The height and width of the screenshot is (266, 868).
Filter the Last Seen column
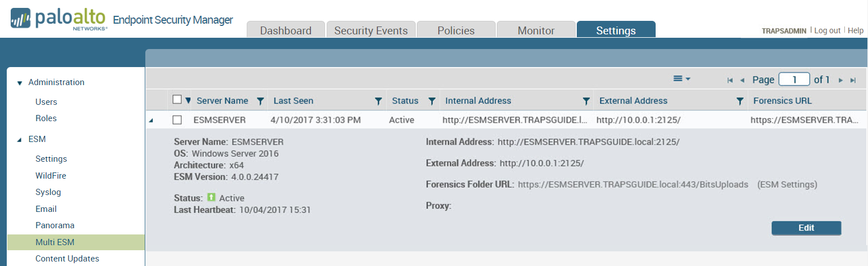[379, 101]
